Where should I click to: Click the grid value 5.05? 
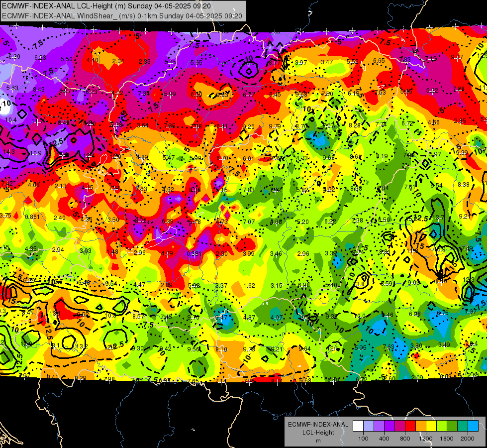[x=406, y=92]
